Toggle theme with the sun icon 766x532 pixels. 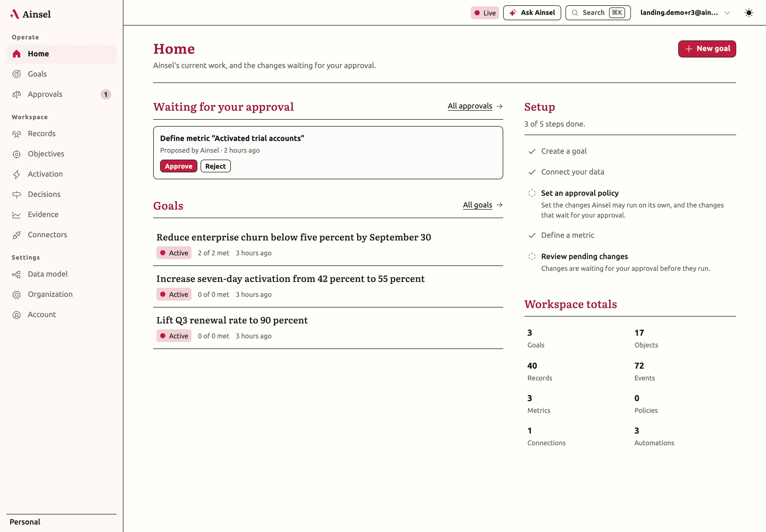749,13
